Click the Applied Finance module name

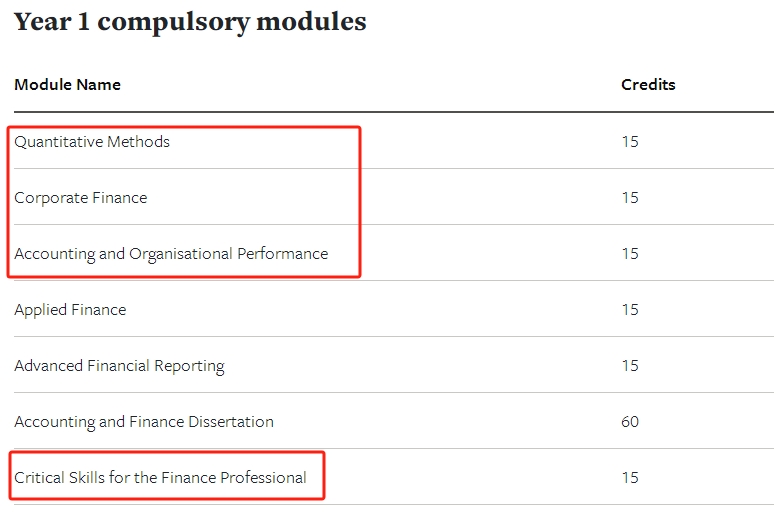click(x=70, y=310)
